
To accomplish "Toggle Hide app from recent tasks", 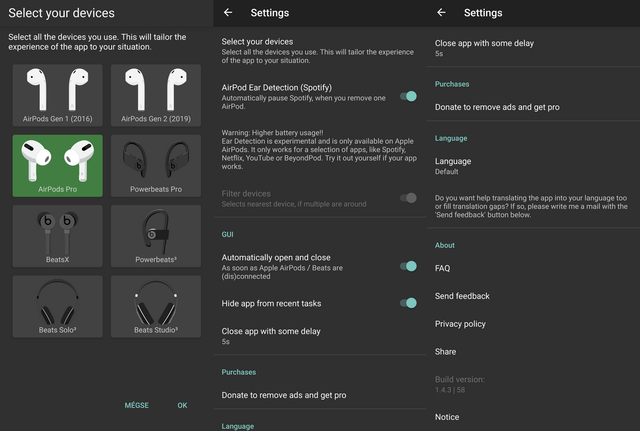I will pos(408,303).
